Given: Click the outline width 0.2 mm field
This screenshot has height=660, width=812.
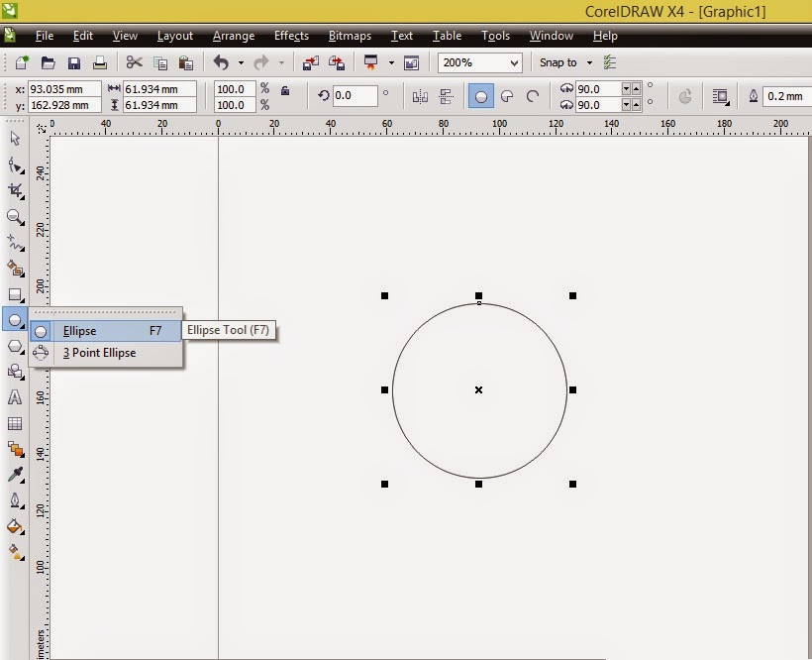Looking at the screenshot, I should click(x=787, y=96).
